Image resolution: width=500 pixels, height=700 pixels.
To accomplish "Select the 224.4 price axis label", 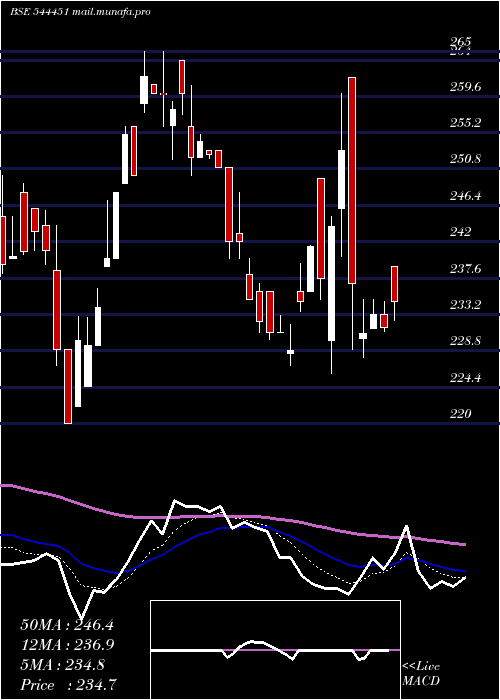I will [465, 378].
